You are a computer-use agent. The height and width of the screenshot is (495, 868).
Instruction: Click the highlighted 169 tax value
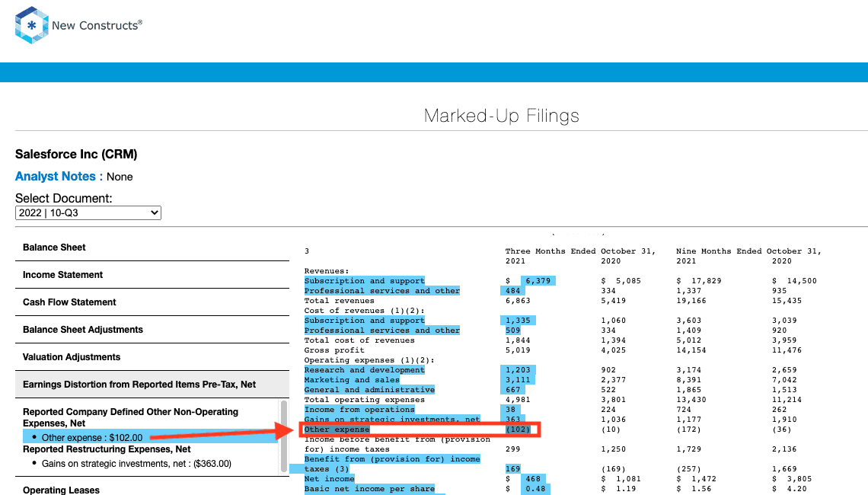click(512, 469)
